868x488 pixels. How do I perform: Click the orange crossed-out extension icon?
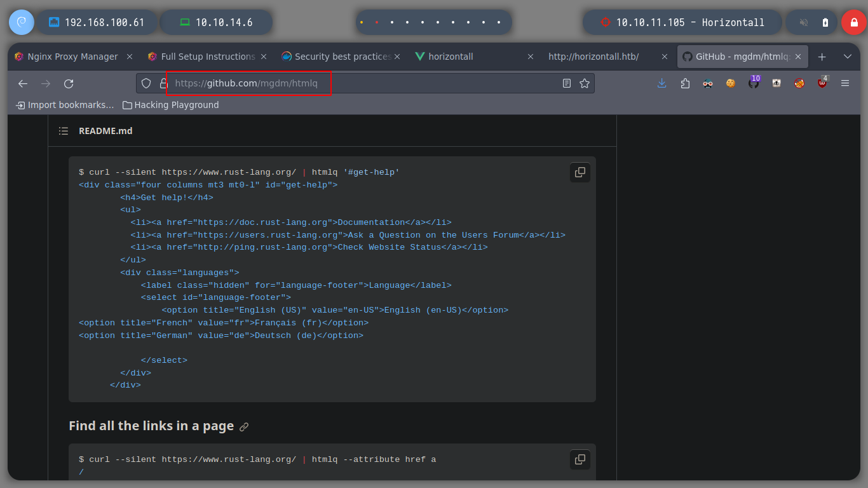point(799,83)
